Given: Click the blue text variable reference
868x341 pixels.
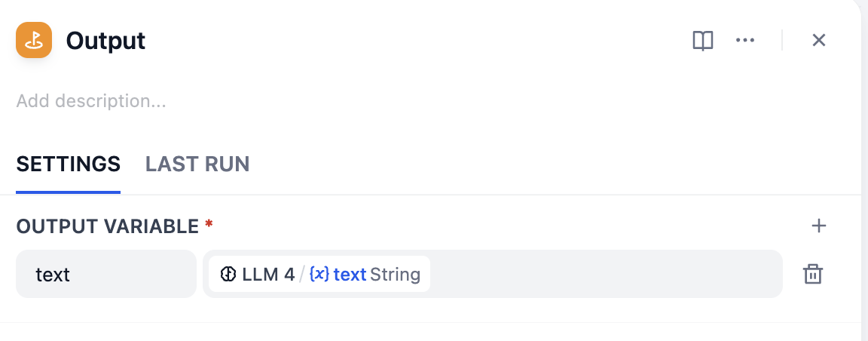Looking at the screenshot, I should point(350,274).
